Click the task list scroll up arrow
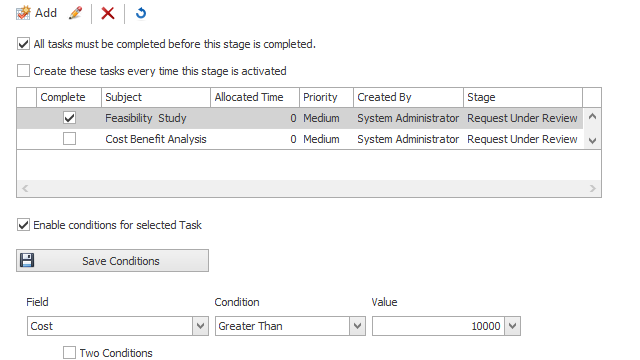 click(592, 117)
